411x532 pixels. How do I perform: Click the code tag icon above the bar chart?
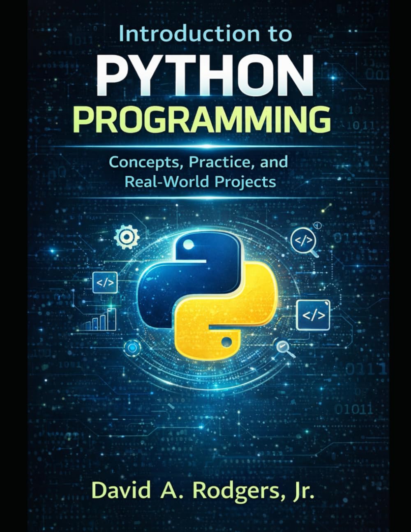point(105,283)
